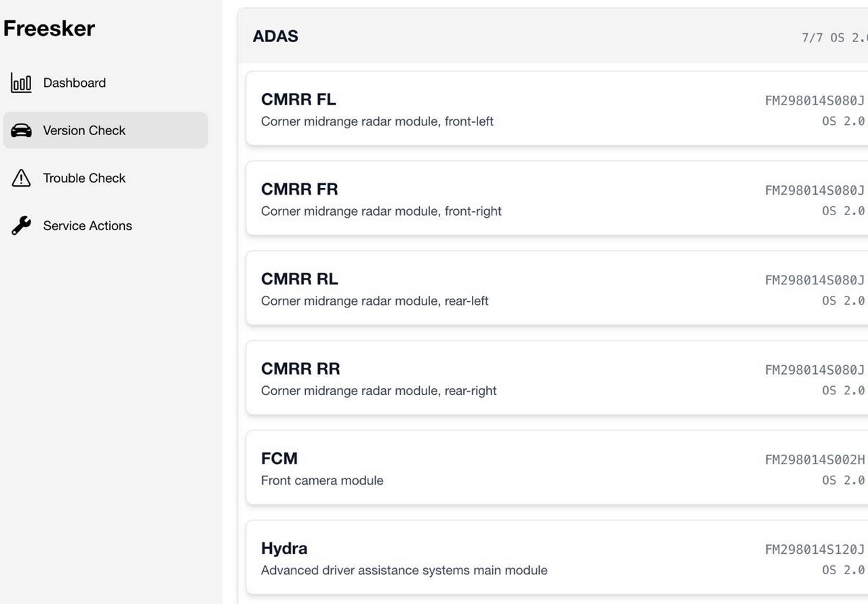The width and height of the screenshot is (868, 604).
Task: Click the Version Check car icon
Action: 21,130
